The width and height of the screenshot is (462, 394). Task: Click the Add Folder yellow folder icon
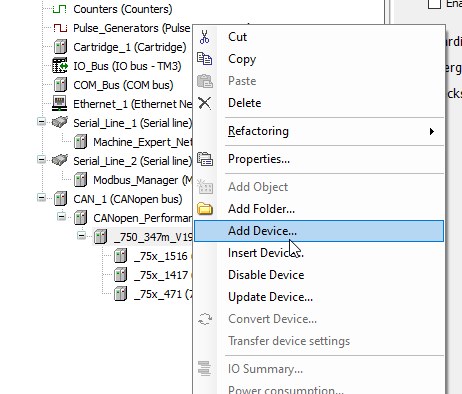tap(205, 209)
